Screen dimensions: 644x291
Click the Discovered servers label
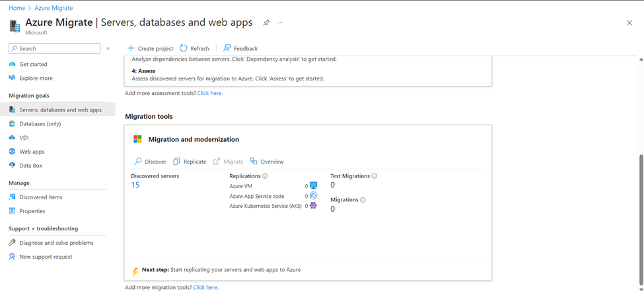click(x=155, y=176)
